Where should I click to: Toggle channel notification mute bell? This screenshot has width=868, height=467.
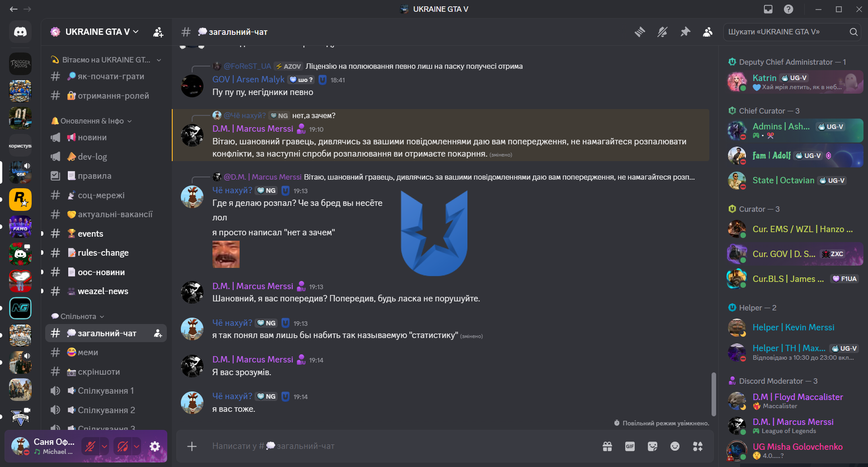coord(662,32)
